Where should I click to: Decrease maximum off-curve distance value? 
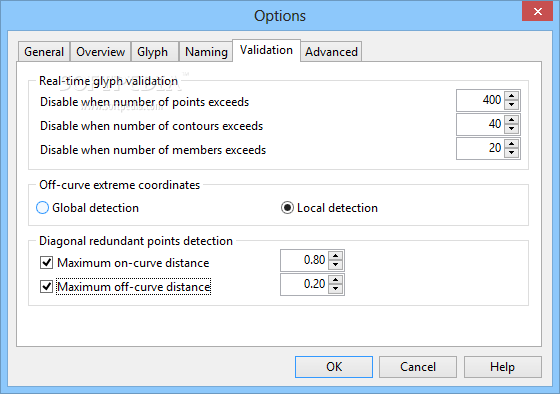pos(335,289)
